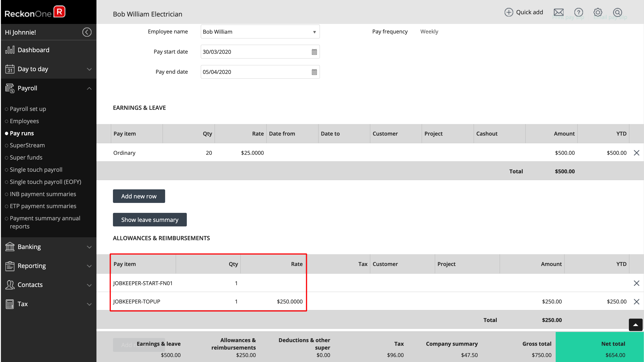
Task: Click the Tax calculator icon
Action: point(10,304)
